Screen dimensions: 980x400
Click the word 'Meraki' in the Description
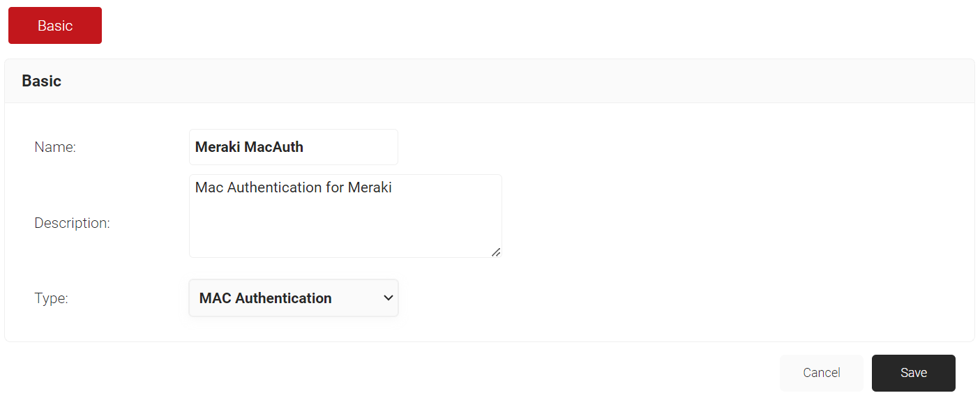point(370,187)
